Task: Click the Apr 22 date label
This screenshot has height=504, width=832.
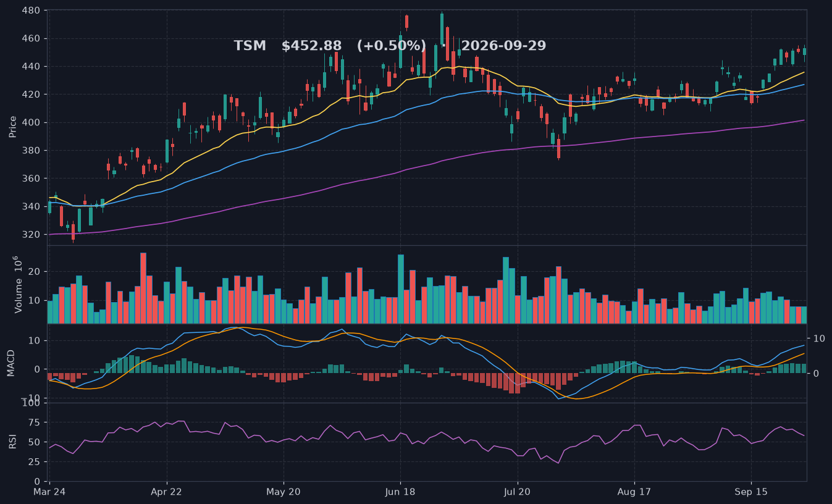Action: click(167, 493)
